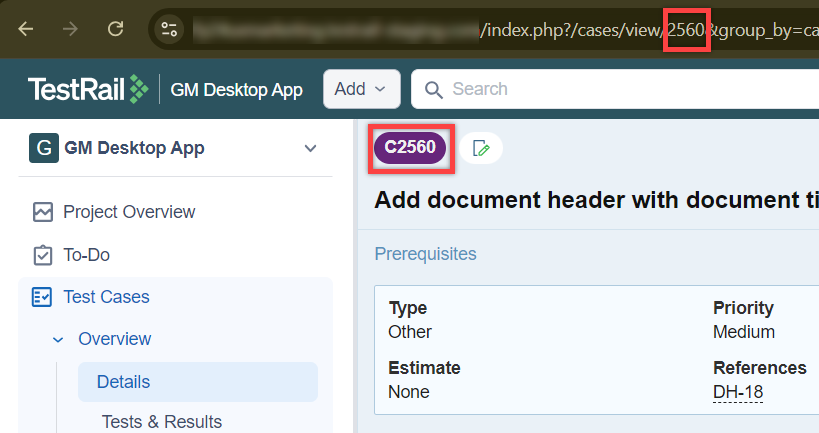Click the magnifier icon in search box
Screen dimensions: 819x433
[x=433, y=90]
